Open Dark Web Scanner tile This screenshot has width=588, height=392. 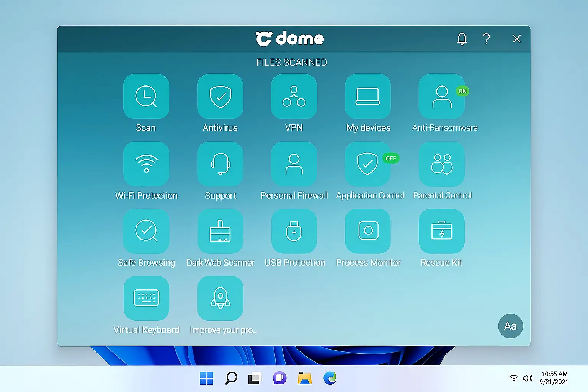(x=220, y=231)
